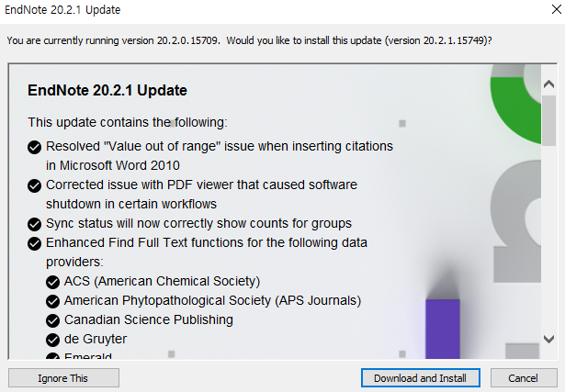Click the checkmark icon next to Corrected PDF viewer issue
Image resolution: width=565 pixels, height=392 pixels.
click(x=35, y=185)
